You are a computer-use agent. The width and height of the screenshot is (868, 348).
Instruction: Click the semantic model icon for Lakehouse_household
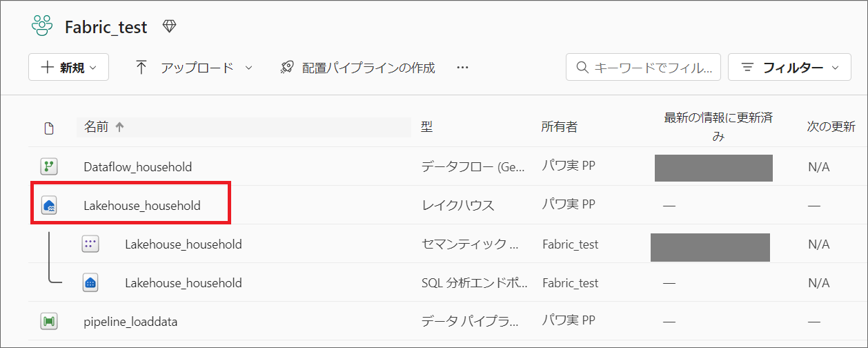pos(90,244)
